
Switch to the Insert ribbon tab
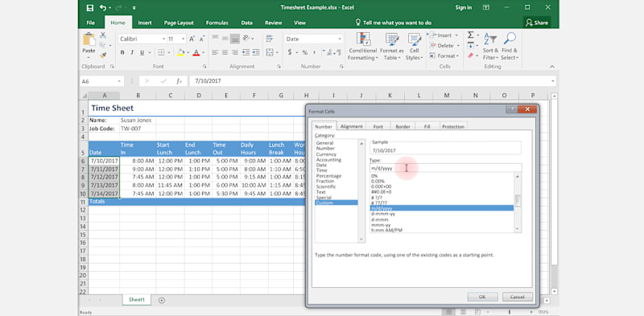tap(145, 23)
